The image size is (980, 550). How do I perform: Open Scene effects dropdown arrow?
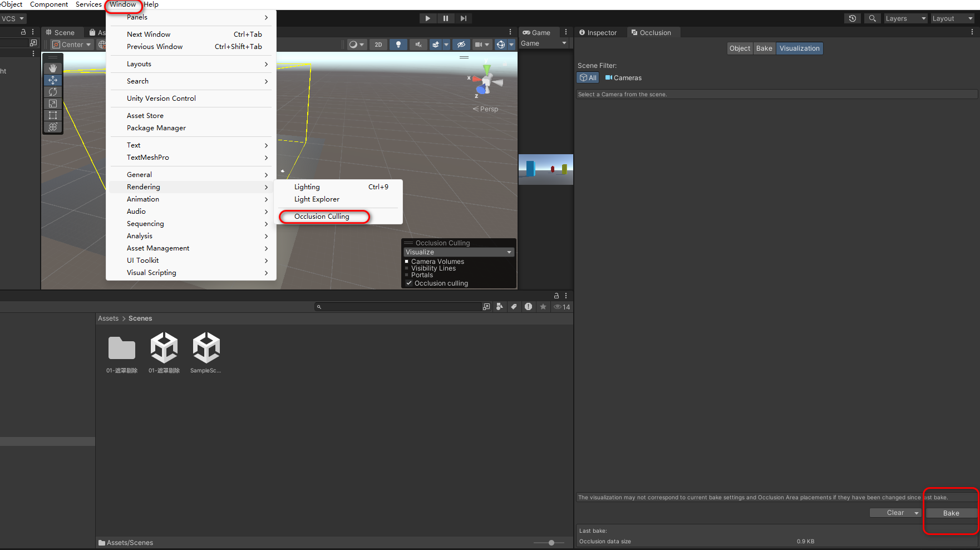pos(446,45)
